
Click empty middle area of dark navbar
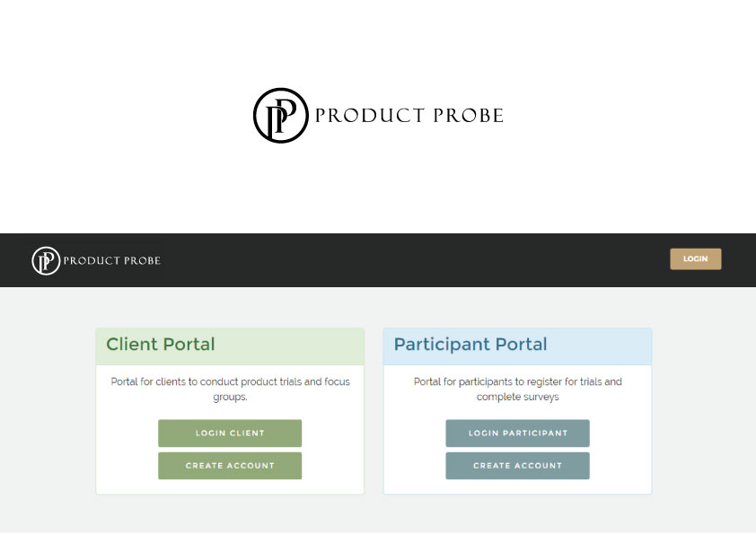(404, 260)
